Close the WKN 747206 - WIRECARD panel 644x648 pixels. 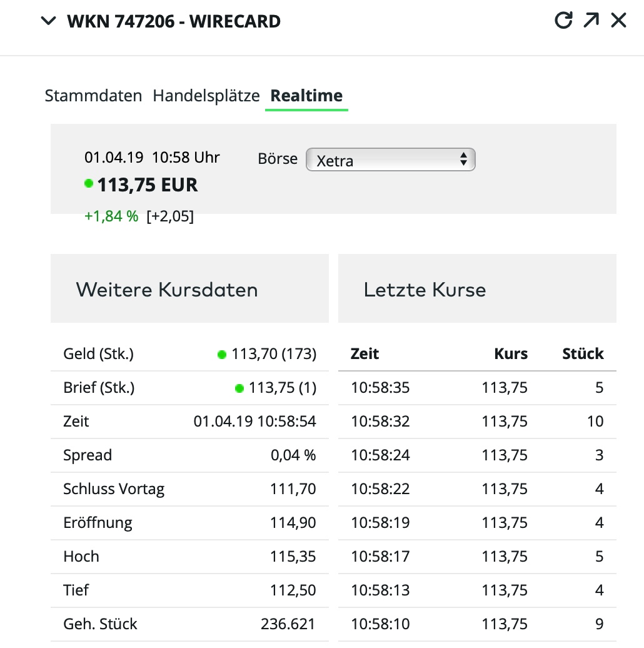pyautogui.click(x=618, y=20)
